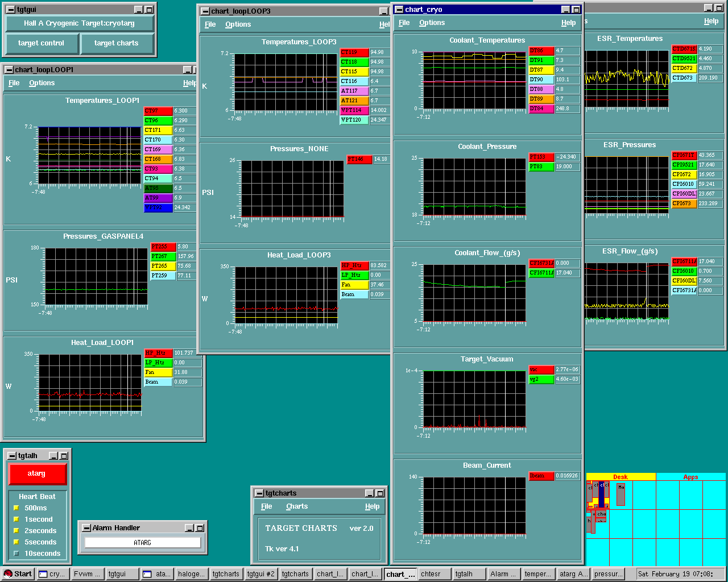Click Hall A Cryogenic Target:cryotarg button
728x582 pixels.
(80, 23)
